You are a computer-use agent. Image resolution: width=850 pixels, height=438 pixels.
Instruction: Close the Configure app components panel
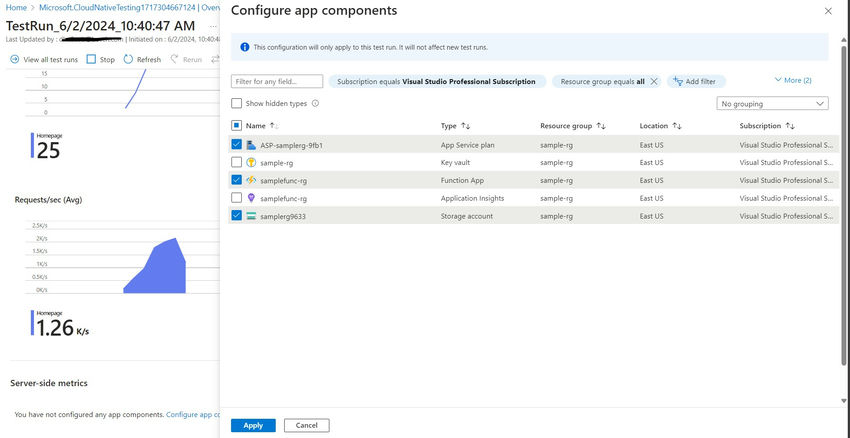point(827,11)
